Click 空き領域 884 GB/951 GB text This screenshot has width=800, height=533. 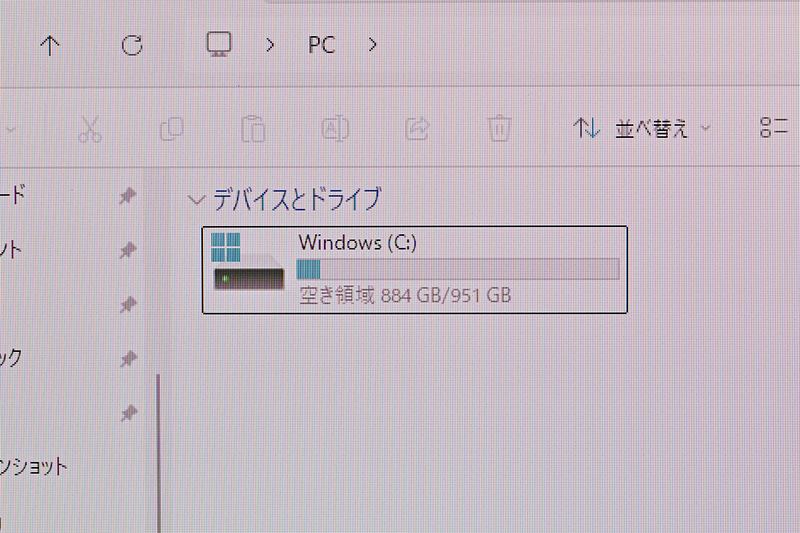pyautogui.click(x=405, y=295)
